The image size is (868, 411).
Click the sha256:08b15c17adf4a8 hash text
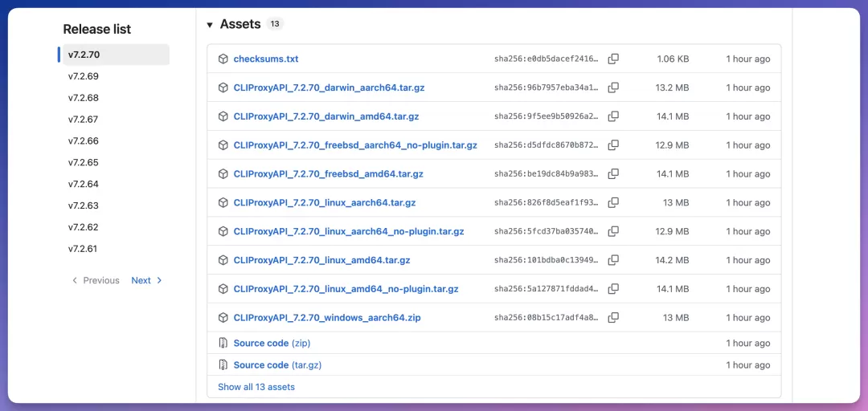click(x=547, y=318)
